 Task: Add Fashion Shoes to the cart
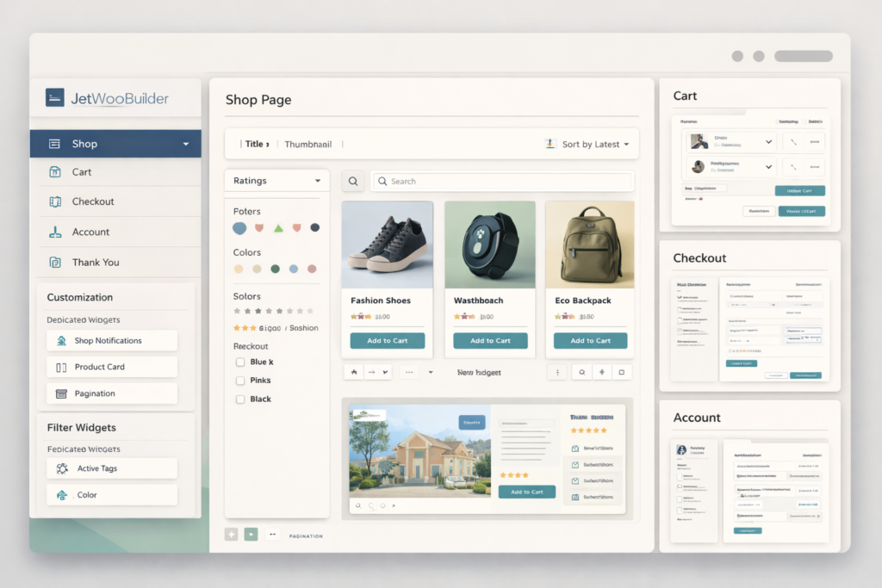pyautogui.click(x=387, y=340)
